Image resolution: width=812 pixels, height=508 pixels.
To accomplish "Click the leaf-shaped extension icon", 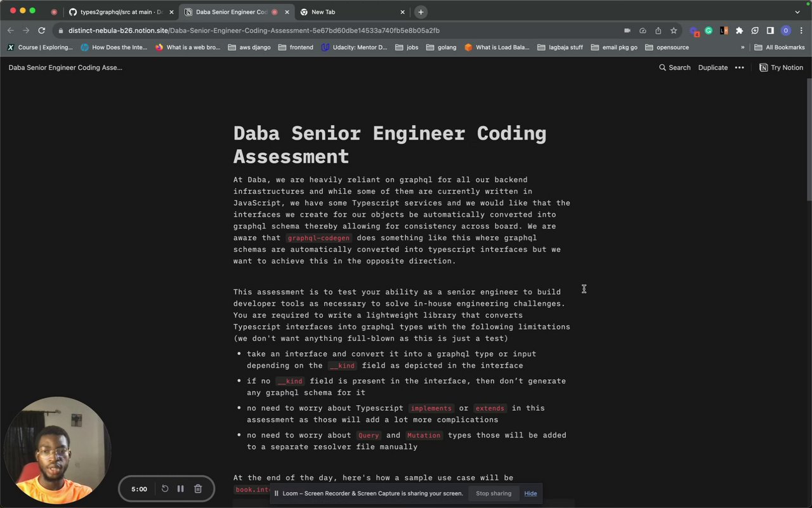I will pyautogui.click(x=755, y=30).
